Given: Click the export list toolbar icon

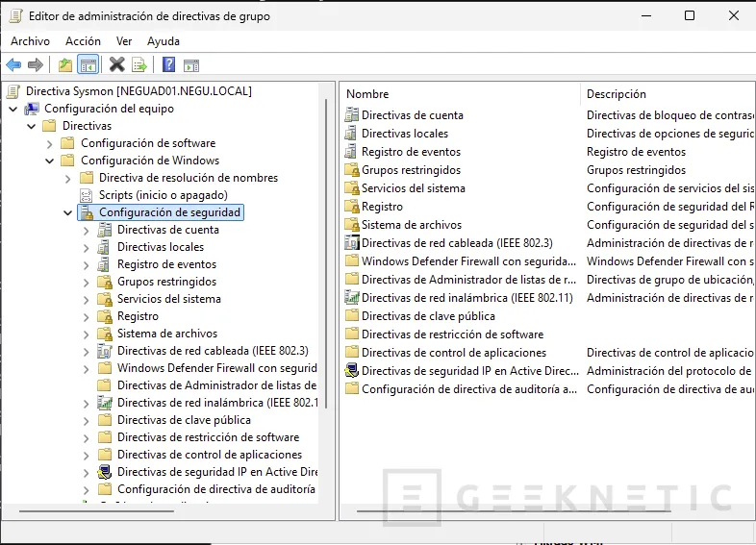Looking at the screenshot, I should (139, 64).
